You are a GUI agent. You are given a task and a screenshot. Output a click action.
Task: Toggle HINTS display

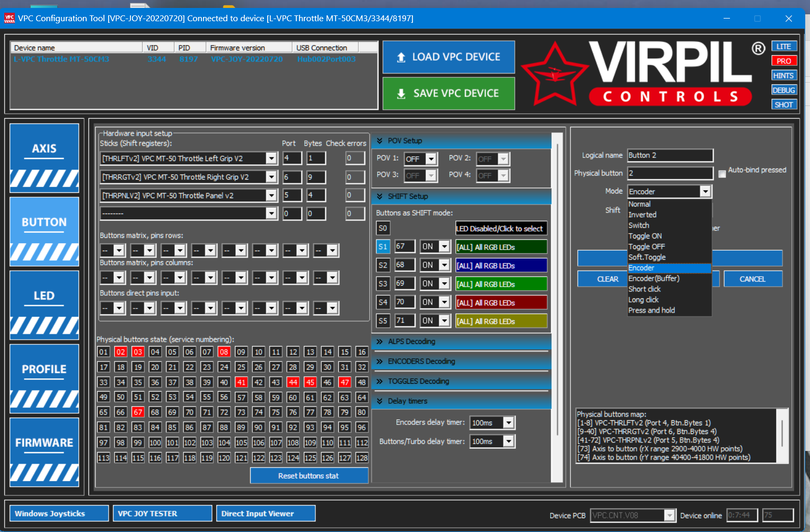(x=784, y=76)
